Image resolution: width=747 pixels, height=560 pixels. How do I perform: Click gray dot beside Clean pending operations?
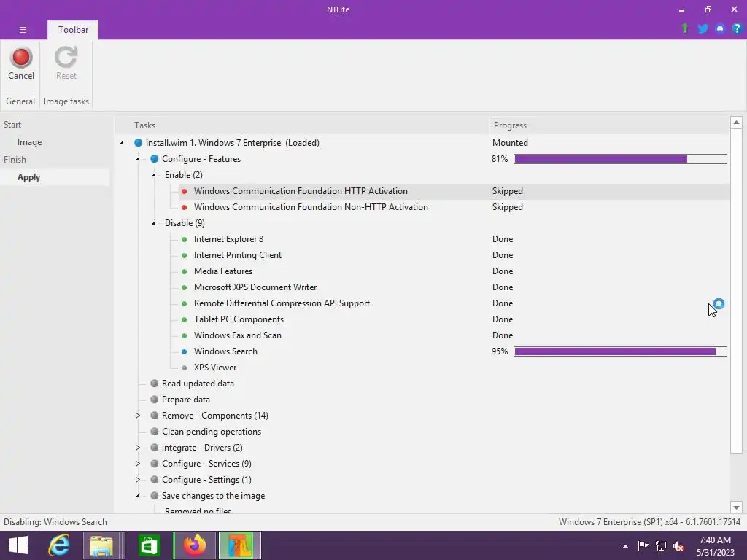click(155, 432)
